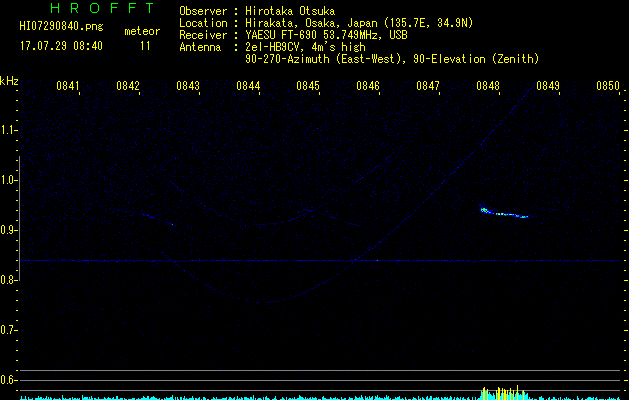Click the 1.1 frequency axis label
The width and height of the screenshot is (629, 400).
(x=8, y=130)
